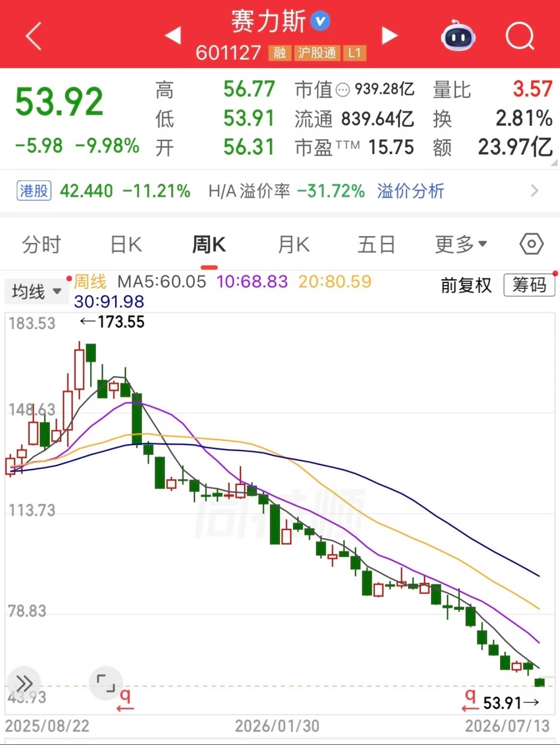
Task: Tap the high price 56.77
Action: tap(249, 89)
